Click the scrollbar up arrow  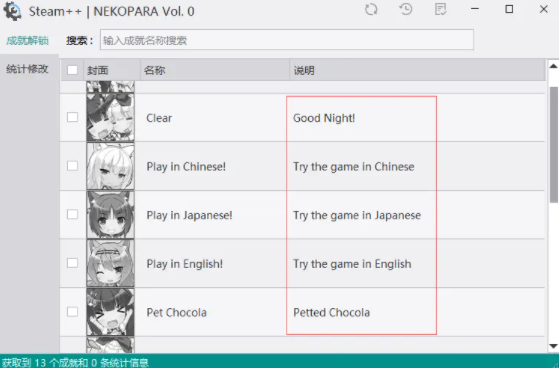point(553,66)
